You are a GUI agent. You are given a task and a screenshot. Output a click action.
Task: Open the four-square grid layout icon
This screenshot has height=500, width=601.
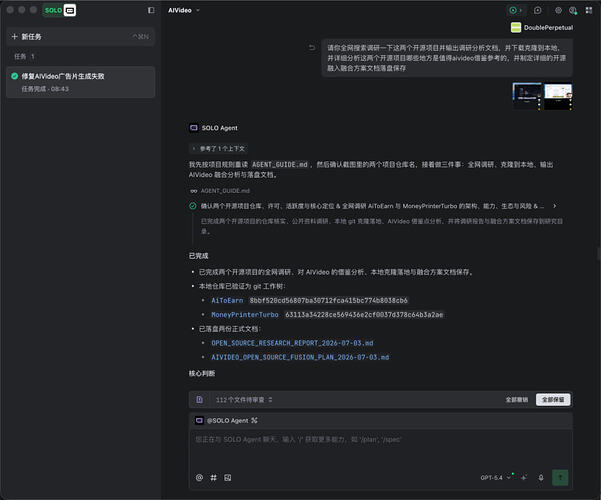pos(589,10)
